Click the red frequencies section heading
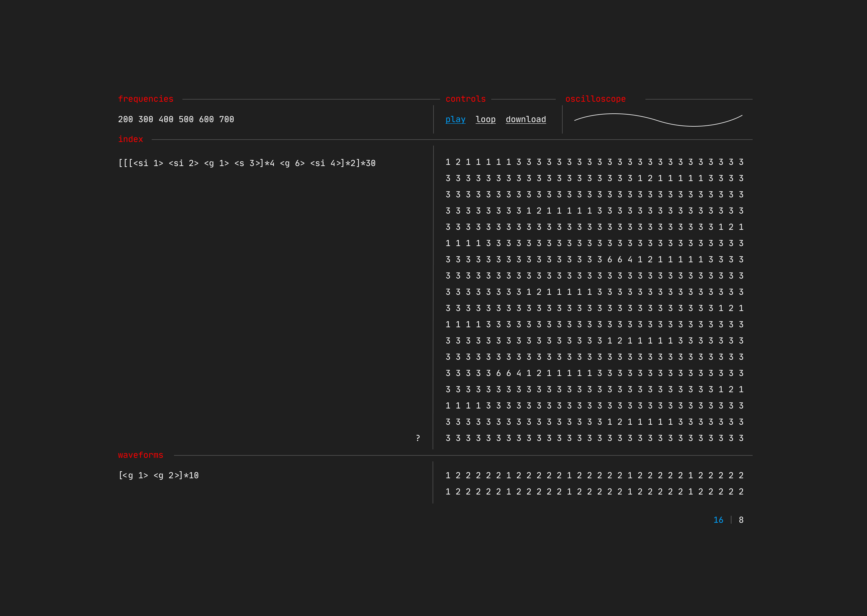Image resolution: width=867 pixels, height=616 pixels. (x=145, y=99)
